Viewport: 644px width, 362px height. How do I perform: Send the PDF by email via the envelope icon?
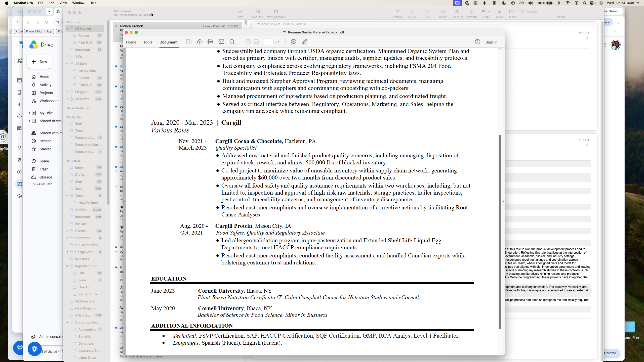pyautogui.click(x=221, y=42)
